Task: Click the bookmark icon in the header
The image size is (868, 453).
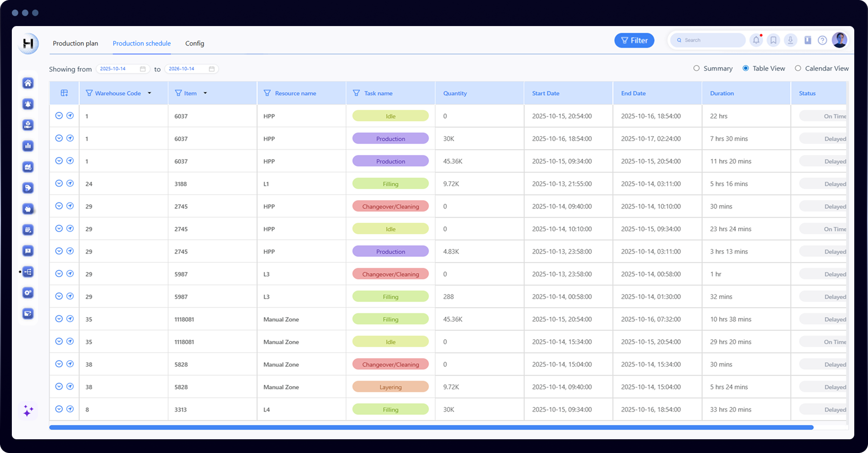Action: (773, 40)
